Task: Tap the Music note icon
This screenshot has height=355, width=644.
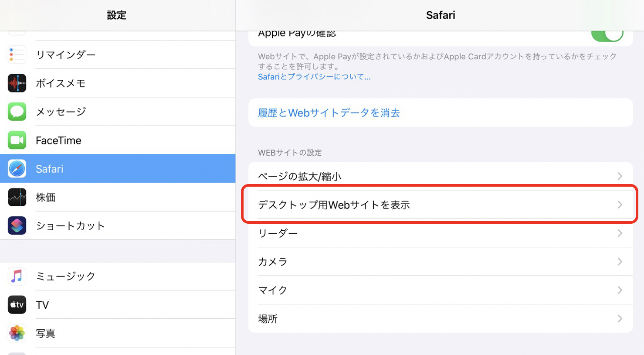Action: pos(17,276)
